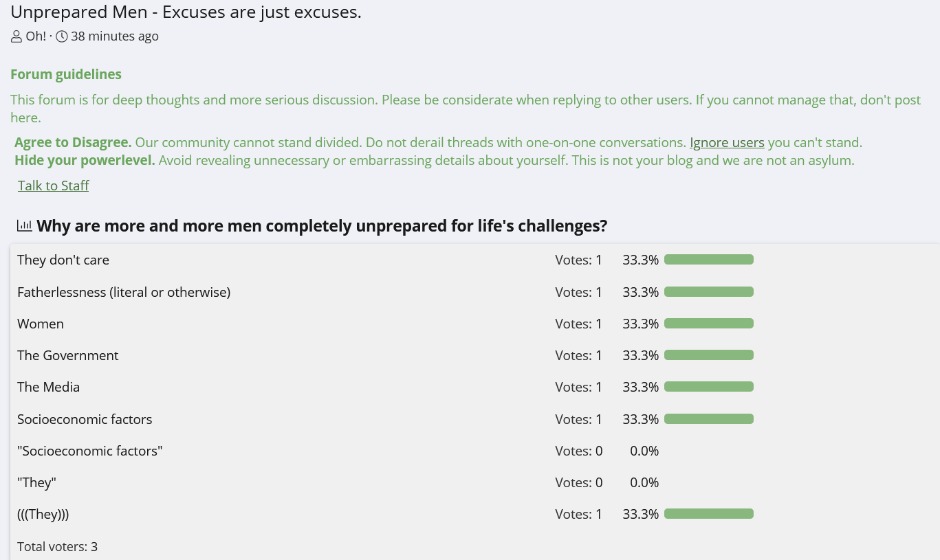Click the user icon beside Oh!
This screenshot has width=940, height=560.
[x=17, y=36]
